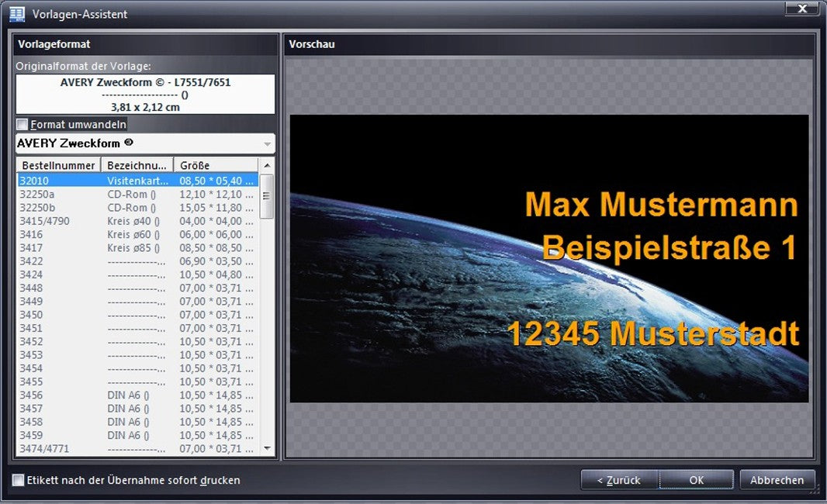Close the Vorlagen-Assistent dialog window
This screenshot has width=827, height=504.
point(802,9)
